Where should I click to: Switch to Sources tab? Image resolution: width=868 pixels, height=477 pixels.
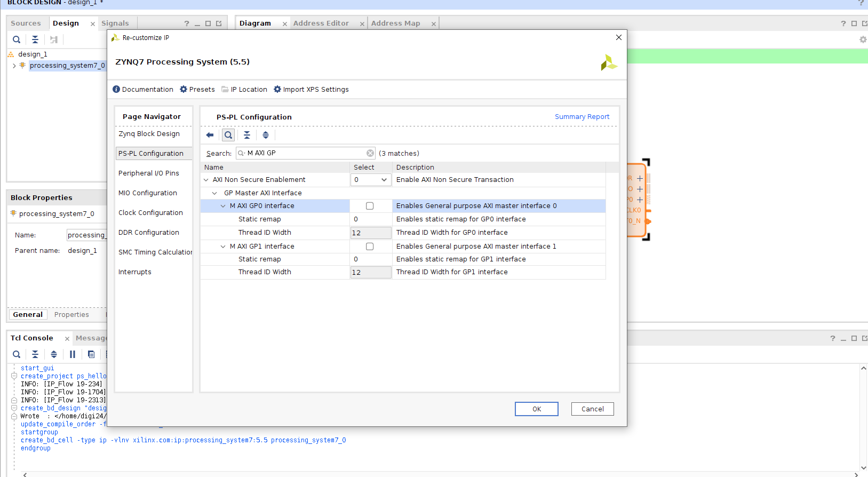click(x=26, y=23)
